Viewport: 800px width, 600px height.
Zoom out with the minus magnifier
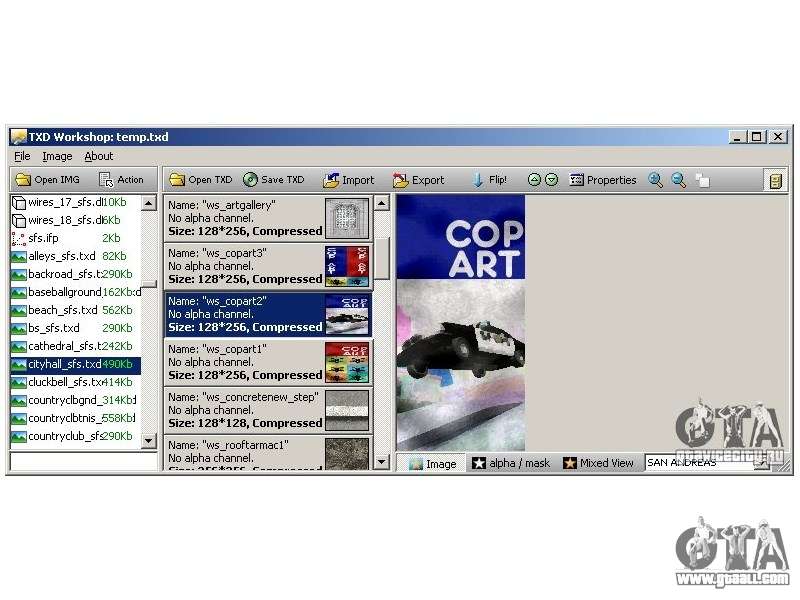679,180
